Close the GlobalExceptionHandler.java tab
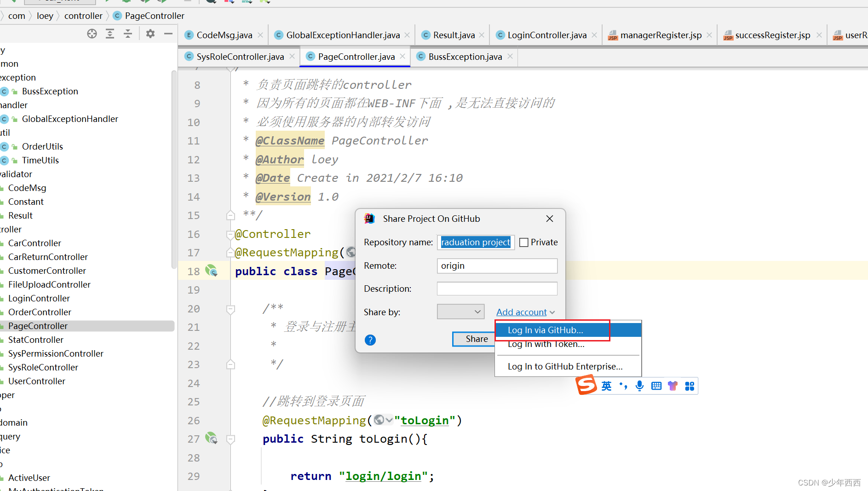Viewport: 868px width, 491px height. click(407, 35)
